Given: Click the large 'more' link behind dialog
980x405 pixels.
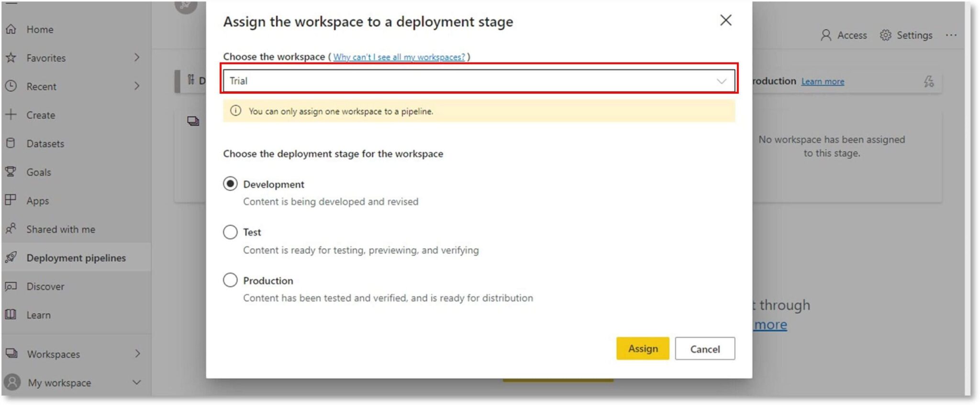Looking at the screenshot, I should pyautogui.click(x=770, y=325).
